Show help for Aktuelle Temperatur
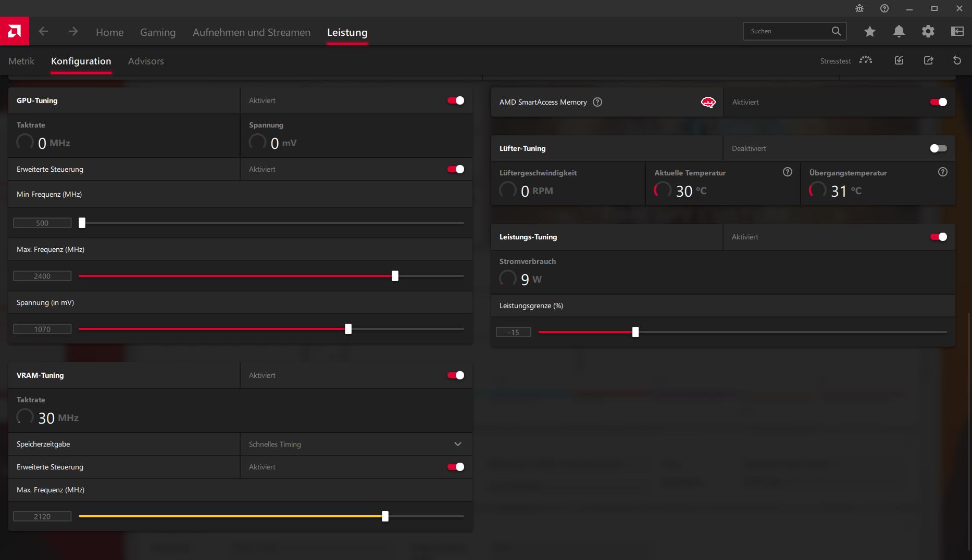The image size is (972, 560). pos(788,172)
